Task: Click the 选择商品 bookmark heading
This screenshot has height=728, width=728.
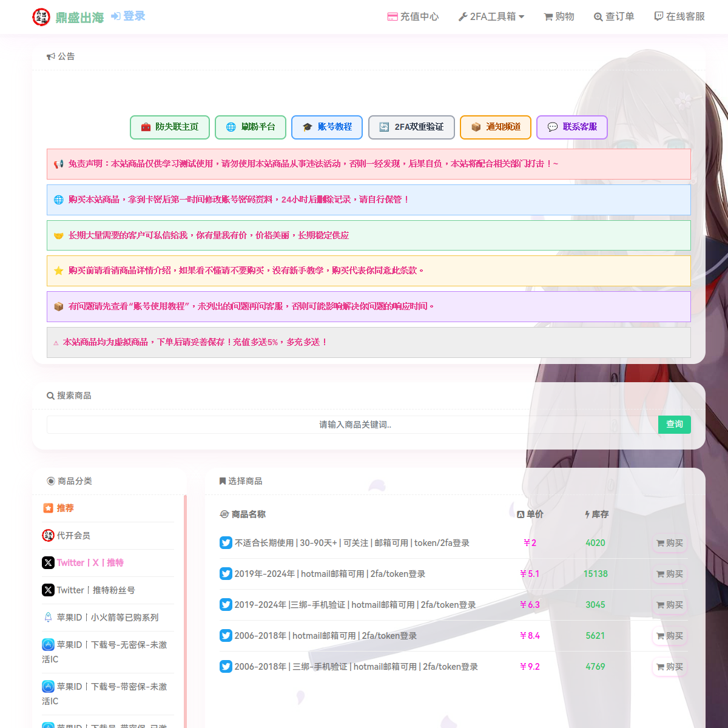Action: 241,481
